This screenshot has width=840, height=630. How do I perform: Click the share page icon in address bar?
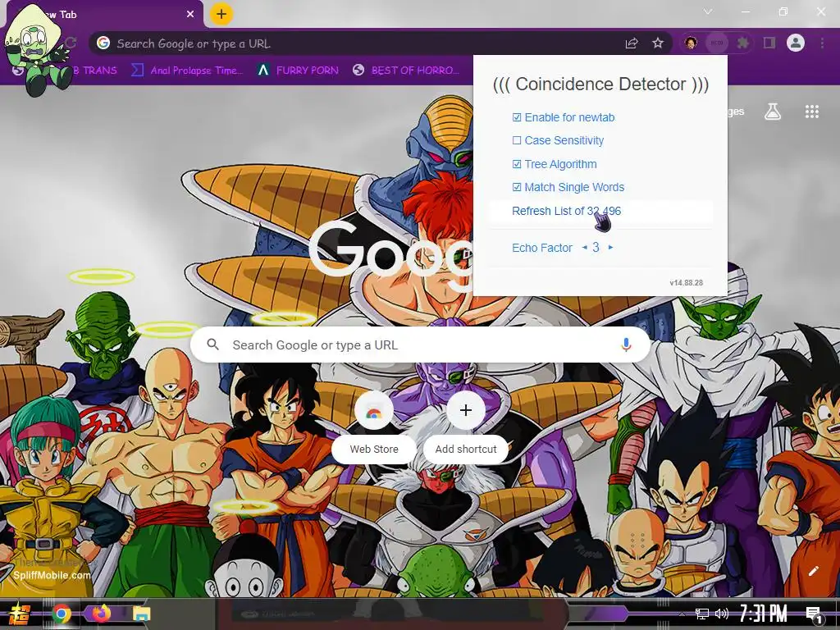point(632,43)
